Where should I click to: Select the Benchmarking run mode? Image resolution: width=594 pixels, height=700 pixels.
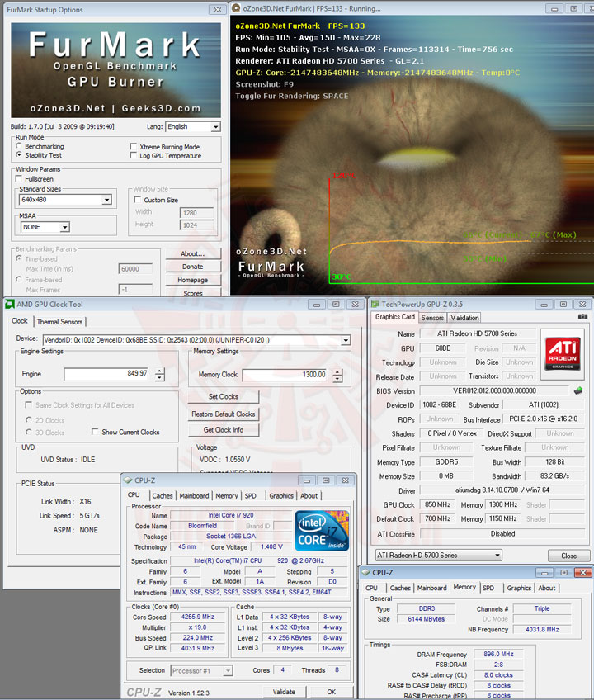[19, 146]
